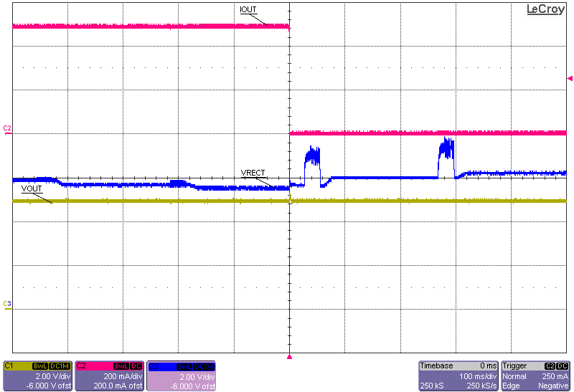The width and height of the screenshot is (574, 392).
Task: Select the pink trigger level arrow at right edge
Action: [570, 78]
